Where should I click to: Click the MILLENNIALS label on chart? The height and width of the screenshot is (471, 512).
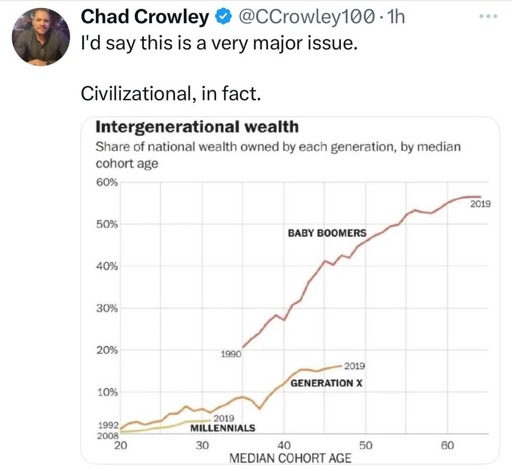click(x=223, y=428)
